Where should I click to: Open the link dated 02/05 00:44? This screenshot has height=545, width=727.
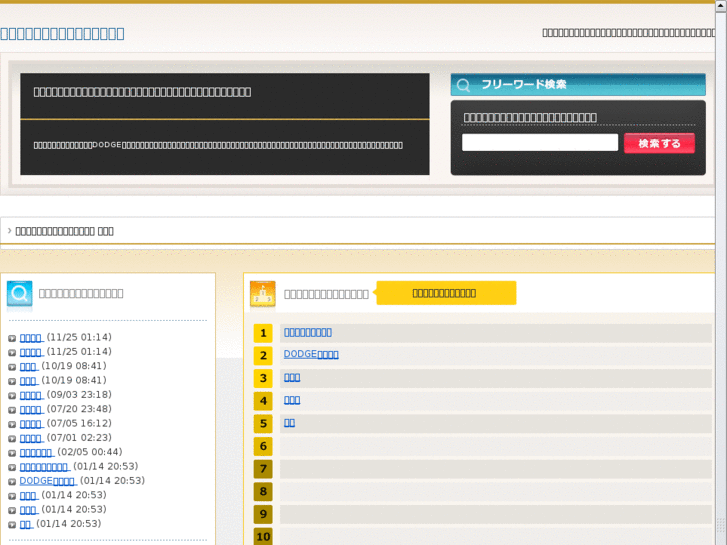36,453
